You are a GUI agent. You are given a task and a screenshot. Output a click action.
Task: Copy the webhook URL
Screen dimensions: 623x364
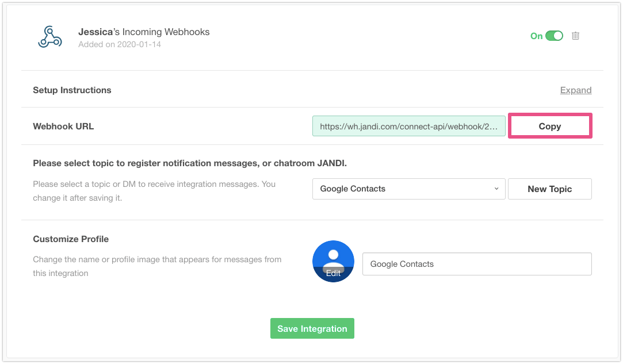549,127
